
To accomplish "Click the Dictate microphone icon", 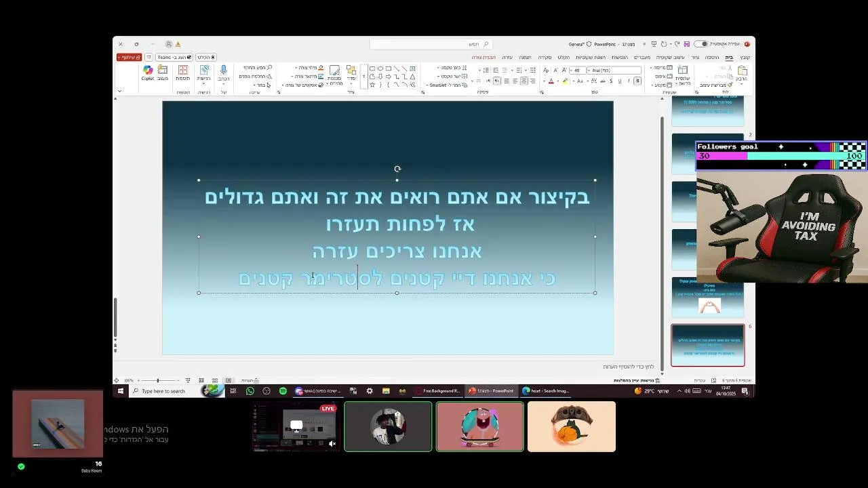I will (223, 71).
